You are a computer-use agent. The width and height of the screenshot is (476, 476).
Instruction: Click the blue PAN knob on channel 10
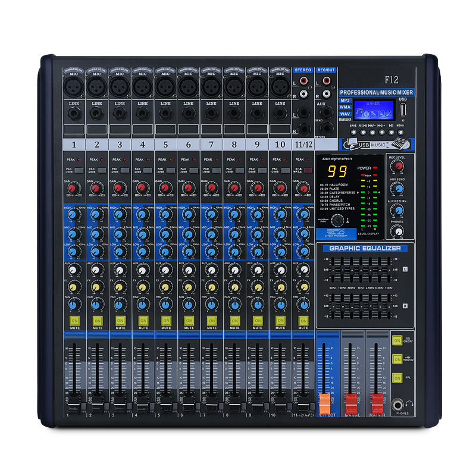[x=281, y=304]
